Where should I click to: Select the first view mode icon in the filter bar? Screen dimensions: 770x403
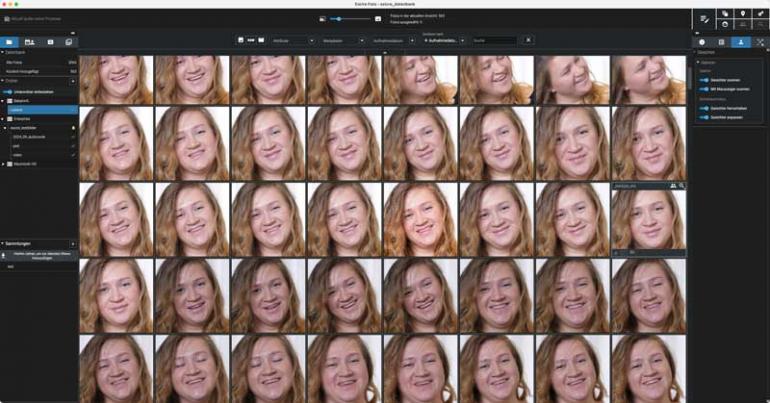[x=241, y=40]
